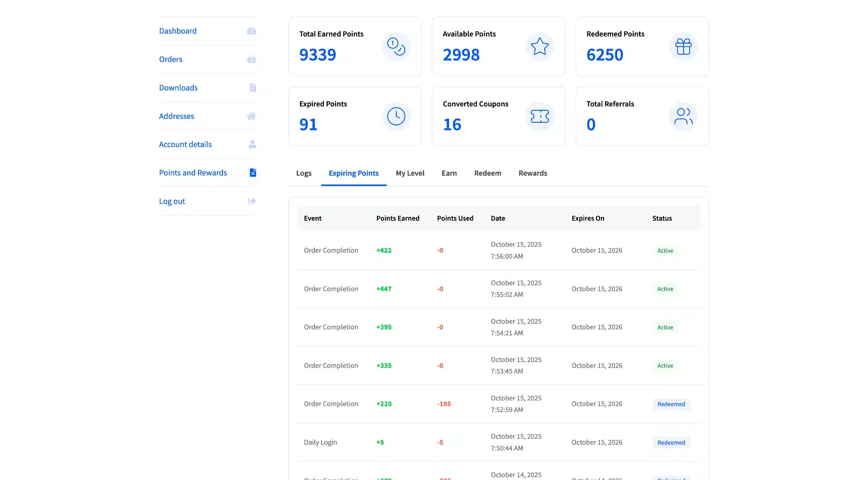
Task: Click the Available Points star icon
Action: 539,46
